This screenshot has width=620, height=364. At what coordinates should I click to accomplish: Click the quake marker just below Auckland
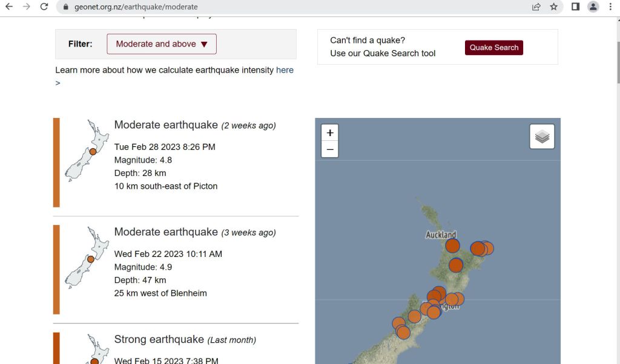click(452, 245)
